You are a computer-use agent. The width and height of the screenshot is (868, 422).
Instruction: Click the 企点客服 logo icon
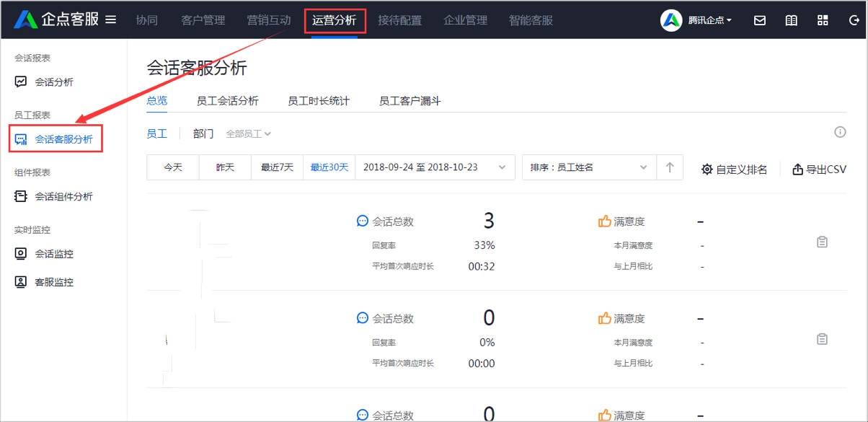[x=25, y=20]
